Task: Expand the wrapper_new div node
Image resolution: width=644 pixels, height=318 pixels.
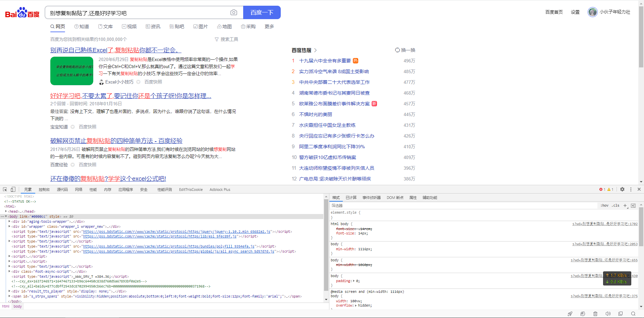Action: [x=9, y=226]
